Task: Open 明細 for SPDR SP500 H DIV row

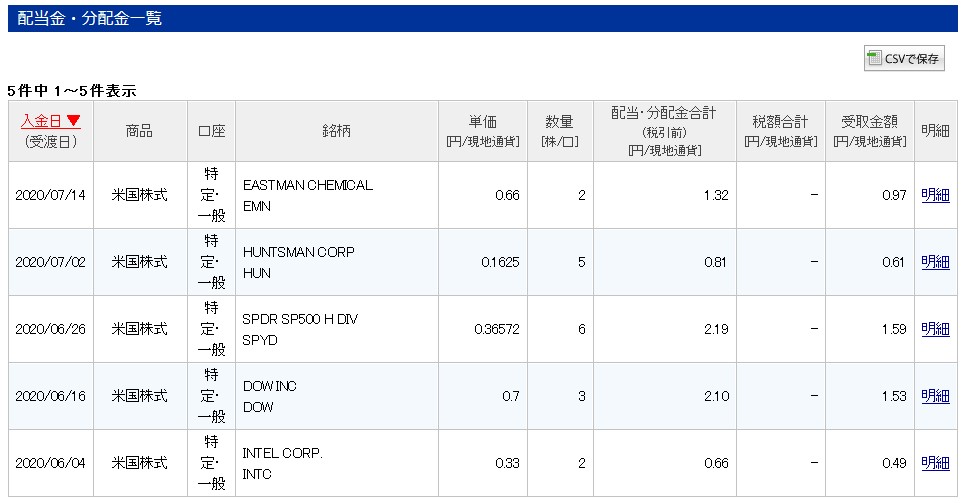Action: point(935,329)
